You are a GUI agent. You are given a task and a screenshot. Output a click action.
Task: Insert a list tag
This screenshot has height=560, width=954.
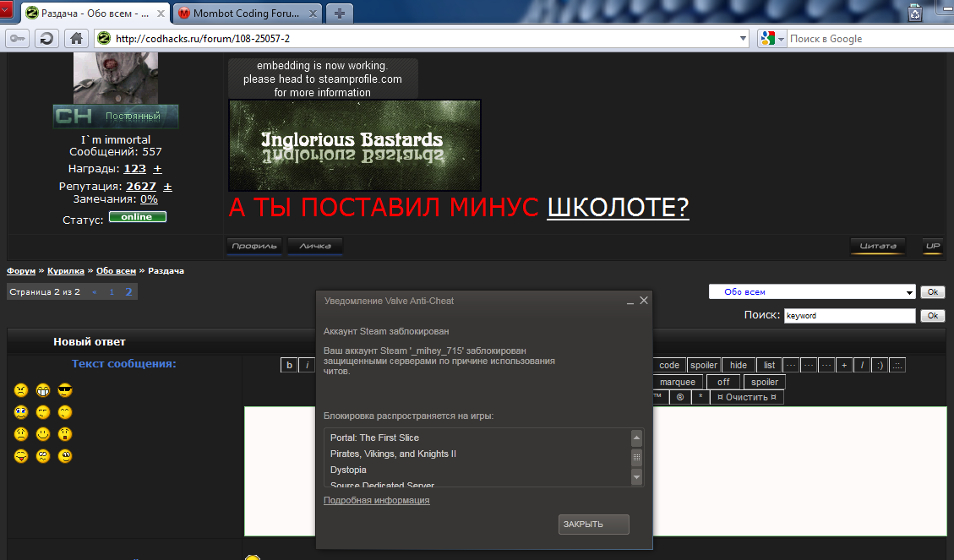(769, 365)
